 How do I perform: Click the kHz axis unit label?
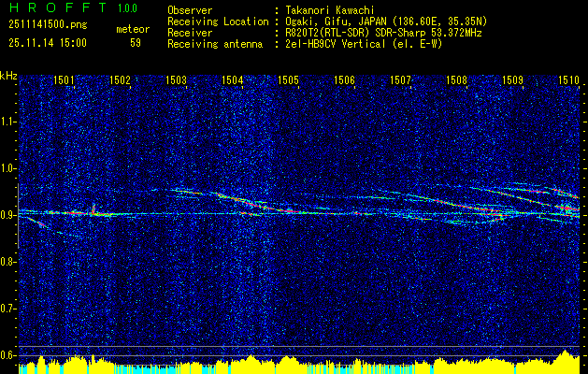click(x=8, y=76)
